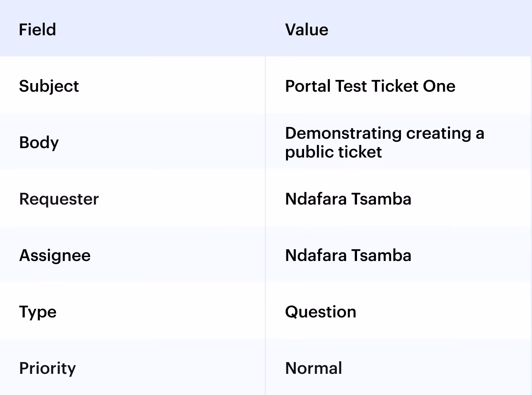Select the Priority field label

[x=47, y=368]
